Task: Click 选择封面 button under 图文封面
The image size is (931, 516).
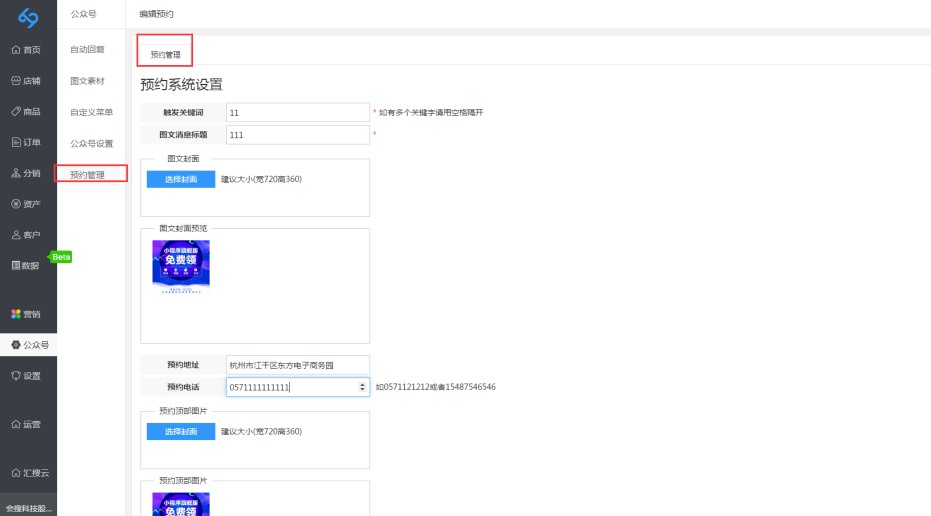Action: point(180,179)
